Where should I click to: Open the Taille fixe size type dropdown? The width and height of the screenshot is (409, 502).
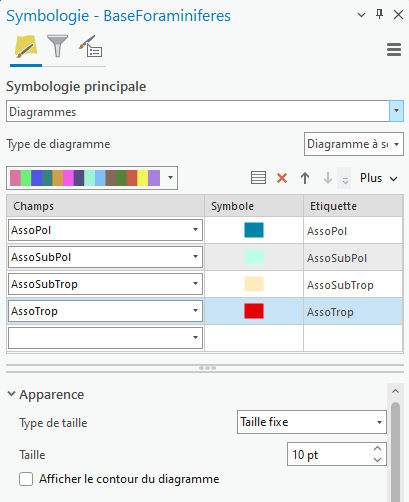coord(312,422)
